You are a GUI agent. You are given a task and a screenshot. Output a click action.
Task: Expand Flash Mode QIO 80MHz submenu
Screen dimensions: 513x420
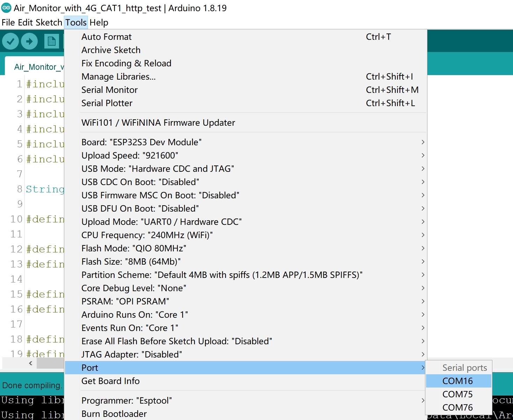pos(245,248)
